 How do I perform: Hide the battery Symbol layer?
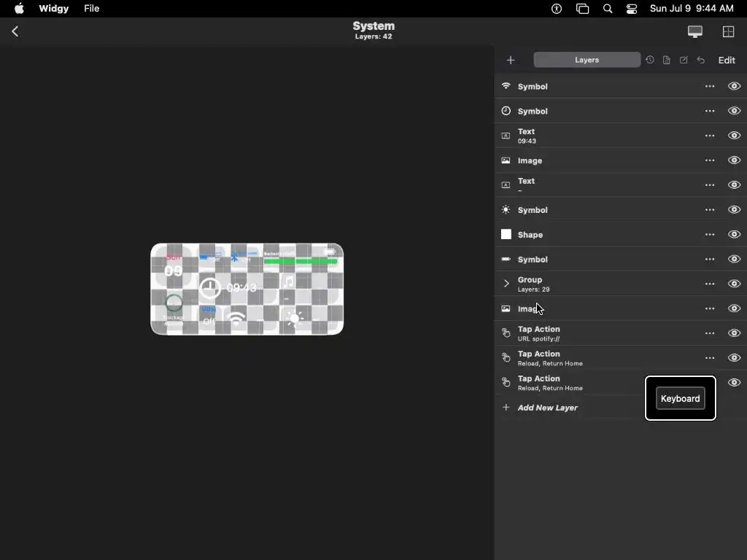[x=734, y=260]
